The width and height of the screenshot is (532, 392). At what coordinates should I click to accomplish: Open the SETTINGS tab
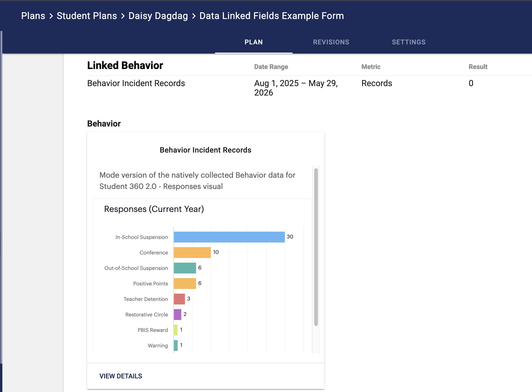tap(408, 42)
